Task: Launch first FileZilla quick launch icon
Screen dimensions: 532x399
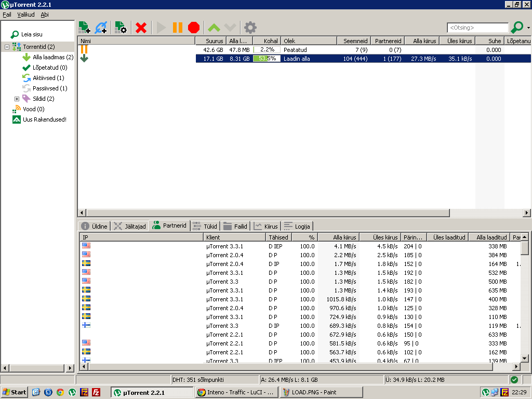Action: pyautogui.click(x=84, y=392)
